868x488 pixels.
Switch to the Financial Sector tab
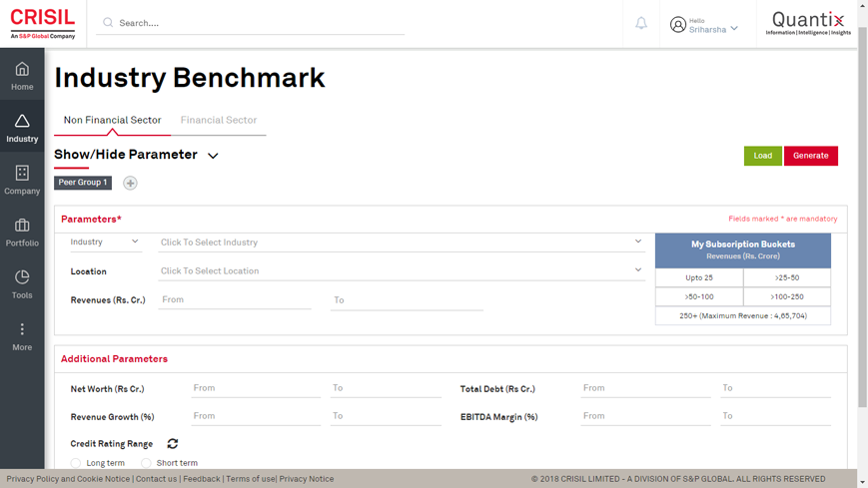pos(219,120)
